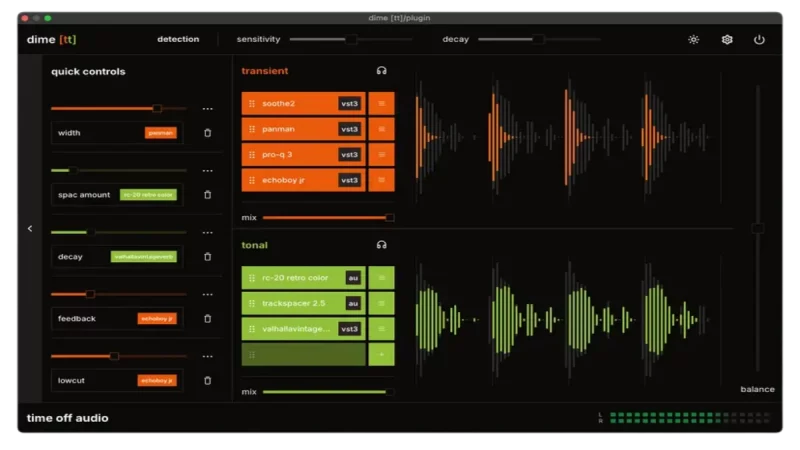Trash the spac amount quick control

[x=208, y=195]
